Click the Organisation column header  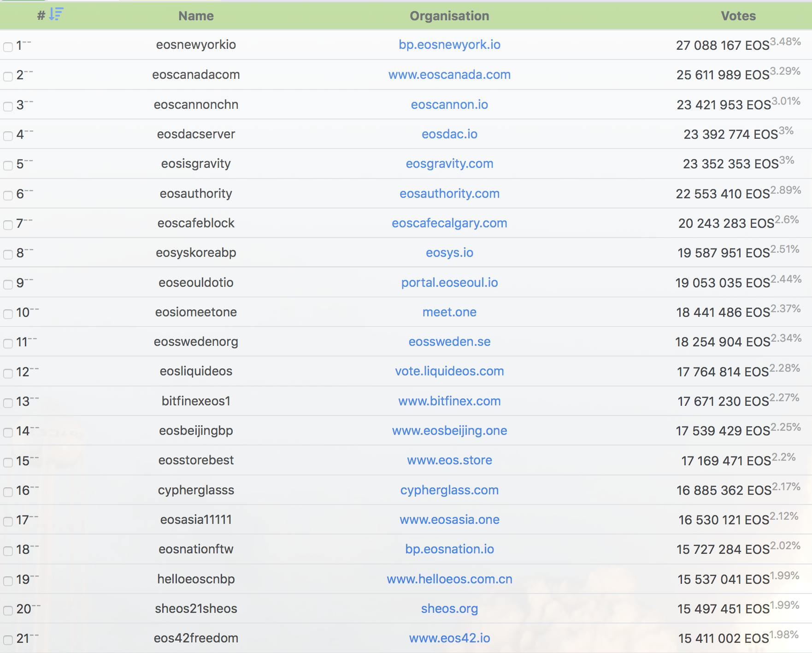tap(449, 16)
